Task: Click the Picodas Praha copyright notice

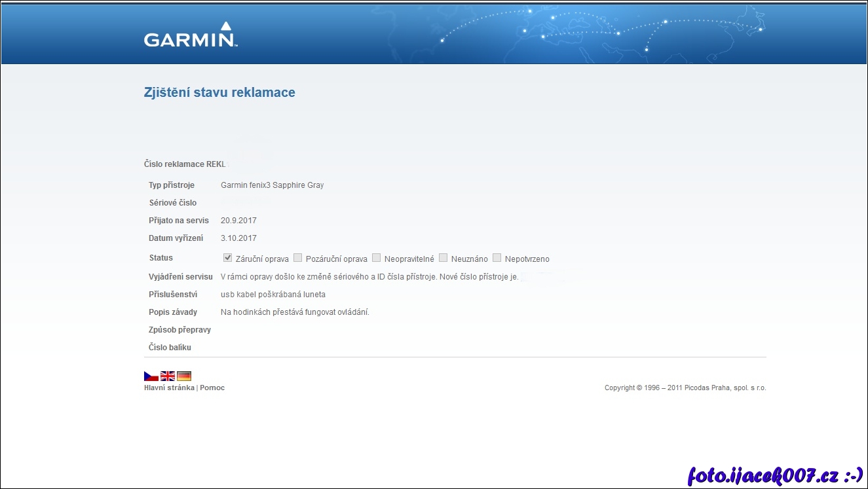Action: click(x=685, y=388)
